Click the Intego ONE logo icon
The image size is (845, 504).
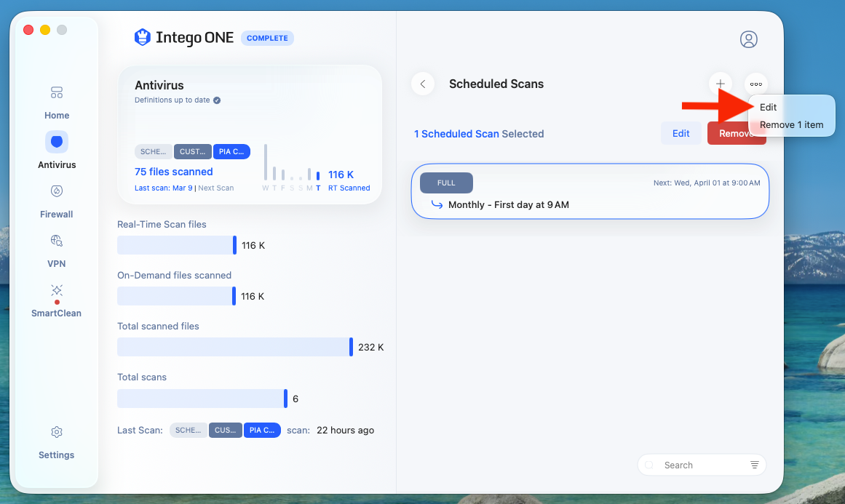point(142,37)
